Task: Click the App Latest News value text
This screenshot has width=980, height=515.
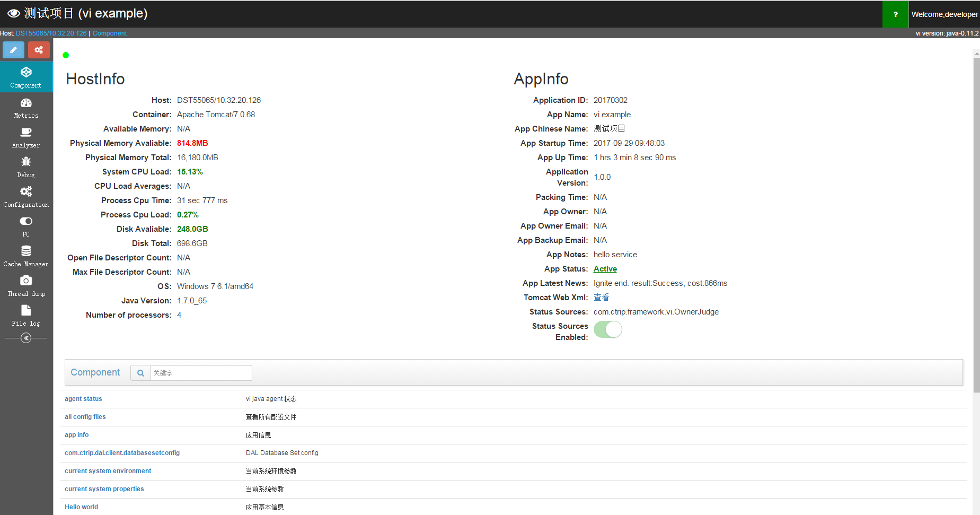Action: pos(660,283)
